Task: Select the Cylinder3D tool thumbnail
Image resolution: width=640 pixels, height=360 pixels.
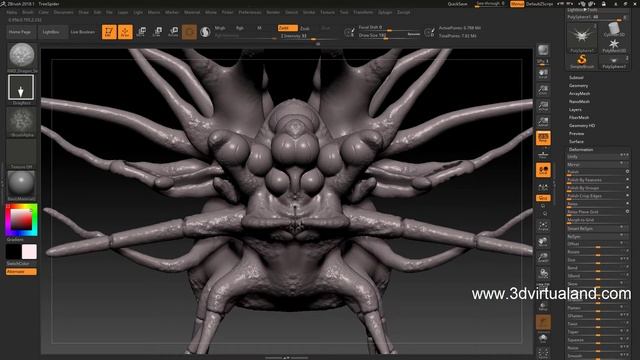Action: pos(614,29)
